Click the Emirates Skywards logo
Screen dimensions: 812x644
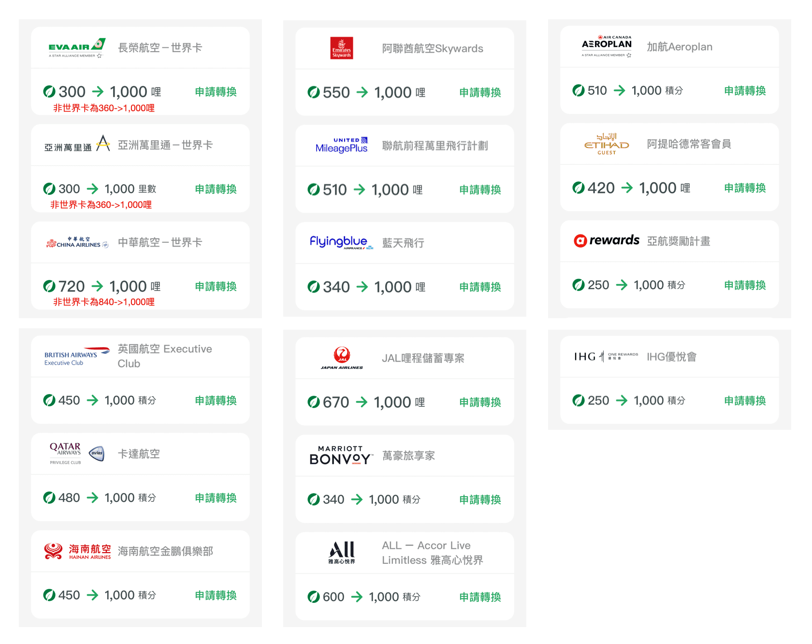pos(342,48)
